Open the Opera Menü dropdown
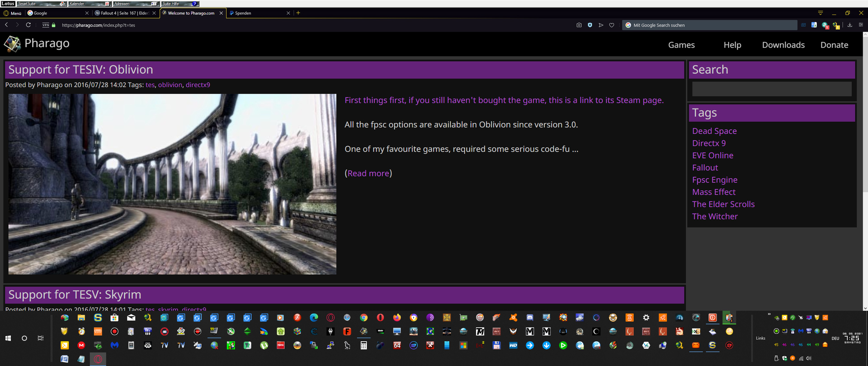The height and width of the screenshot is (366, 868). tap(12, 13)
